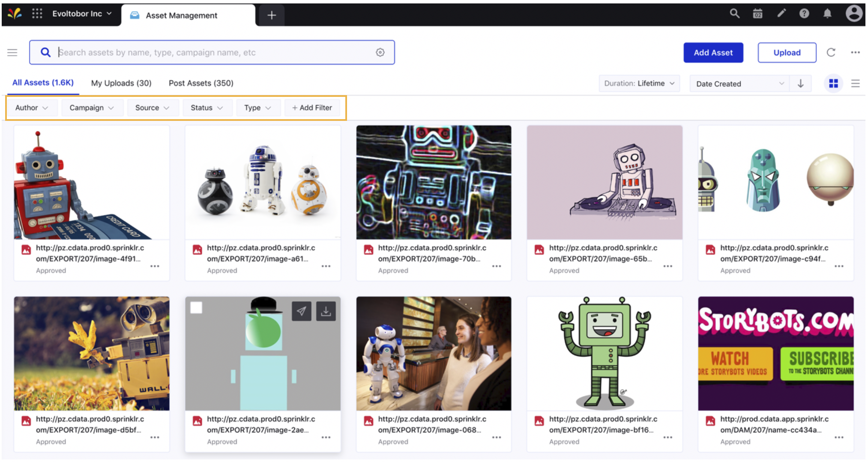Click the global search magnifier icon
This screenshot has height=462, width=868.
coord(734,14)
